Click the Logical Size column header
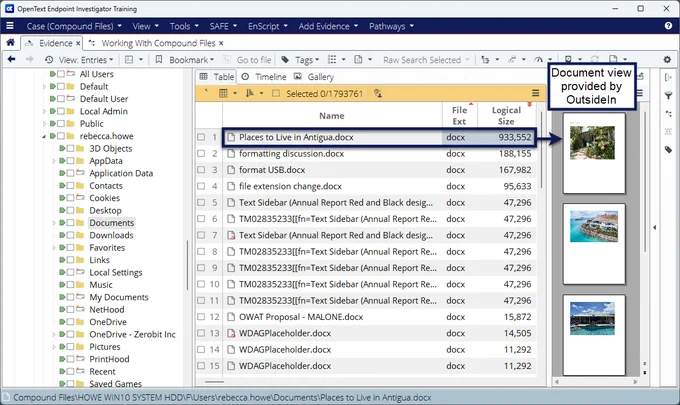The height and width of the screenshot is (405, 680). point(506,115)
